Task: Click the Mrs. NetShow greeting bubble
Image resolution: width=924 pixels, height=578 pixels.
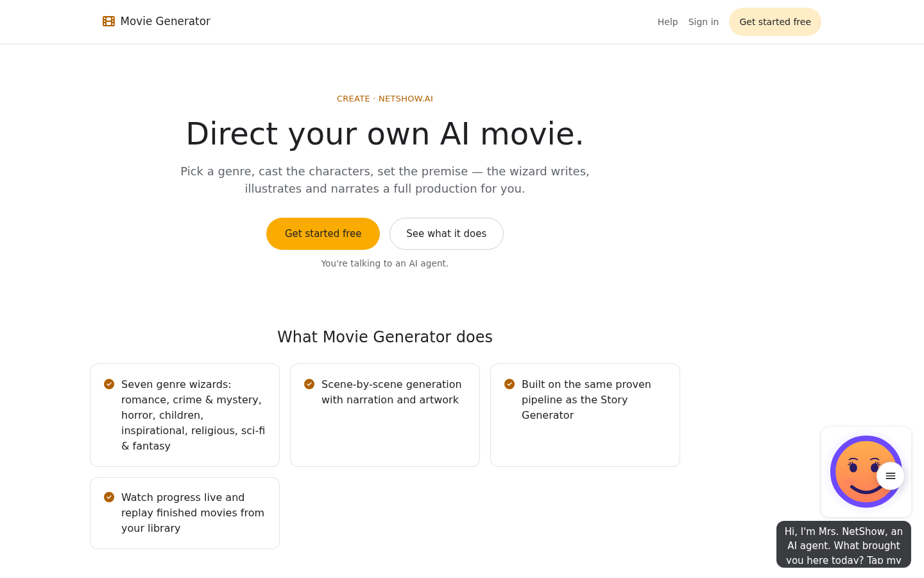Action: pos(844,545)
